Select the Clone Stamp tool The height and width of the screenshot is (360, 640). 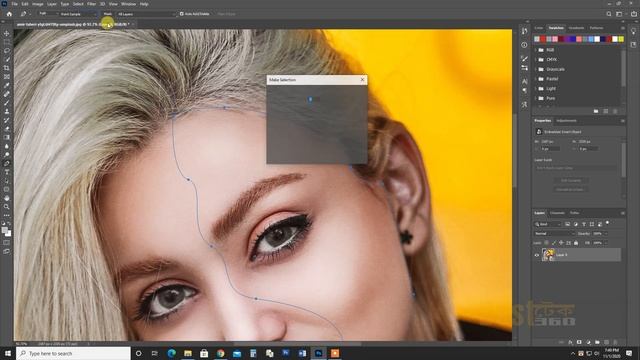tap(7, 111)
